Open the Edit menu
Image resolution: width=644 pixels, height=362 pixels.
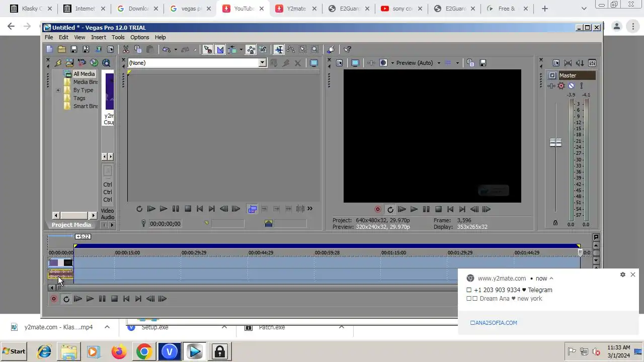click(63, 37)
